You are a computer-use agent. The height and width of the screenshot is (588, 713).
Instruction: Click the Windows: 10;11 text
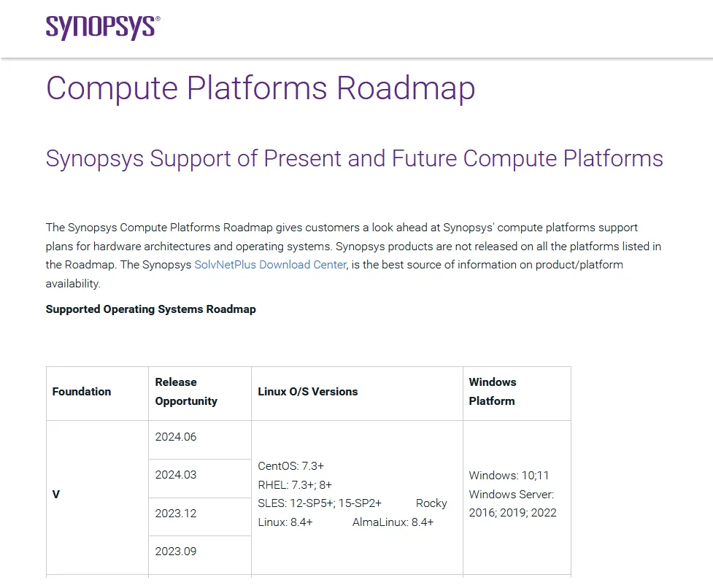[x=509, y=476]
